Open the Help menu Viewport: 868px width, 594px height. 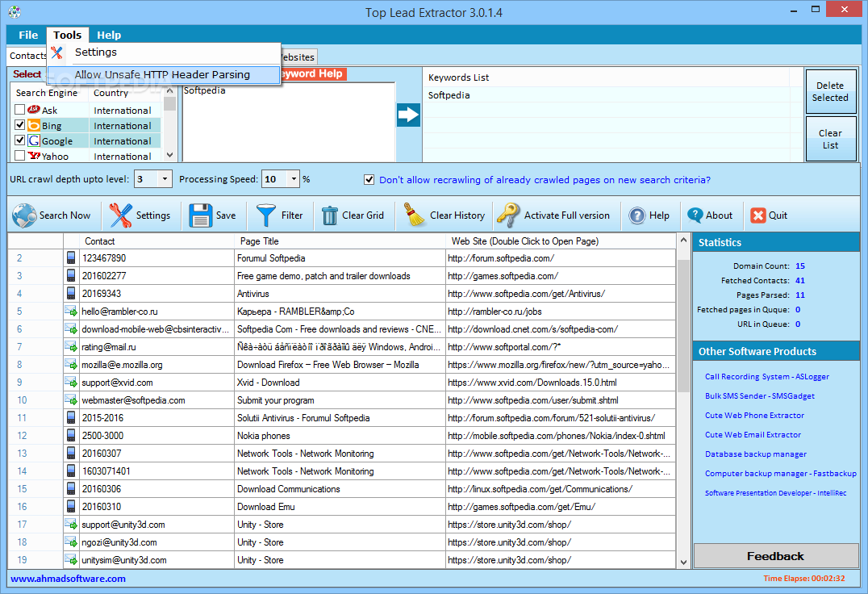(109, 35)
